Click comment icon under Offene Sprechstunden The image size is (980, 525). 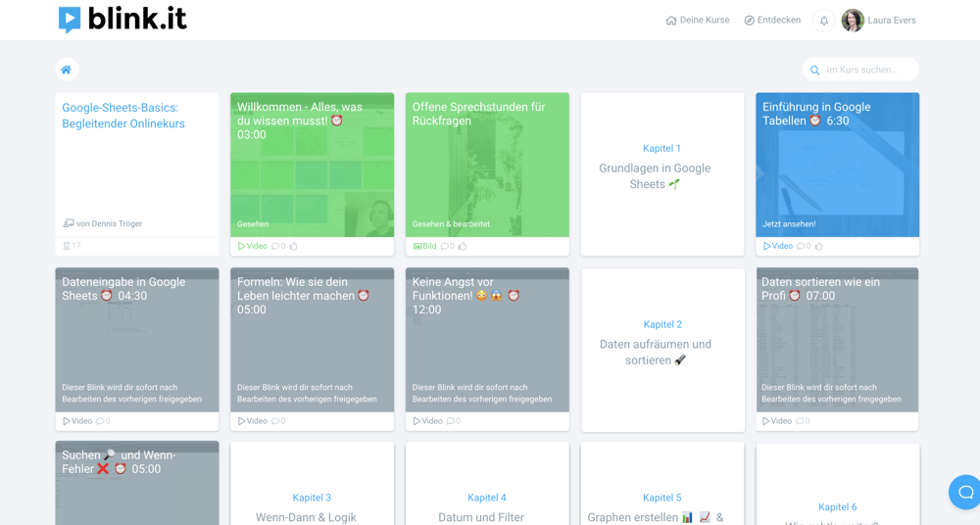coord(444,246)
